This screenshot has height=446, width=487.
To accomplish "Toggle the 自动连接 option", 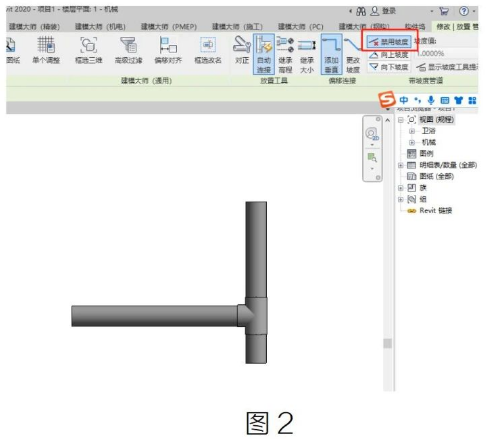I will (x=264, y=54).
